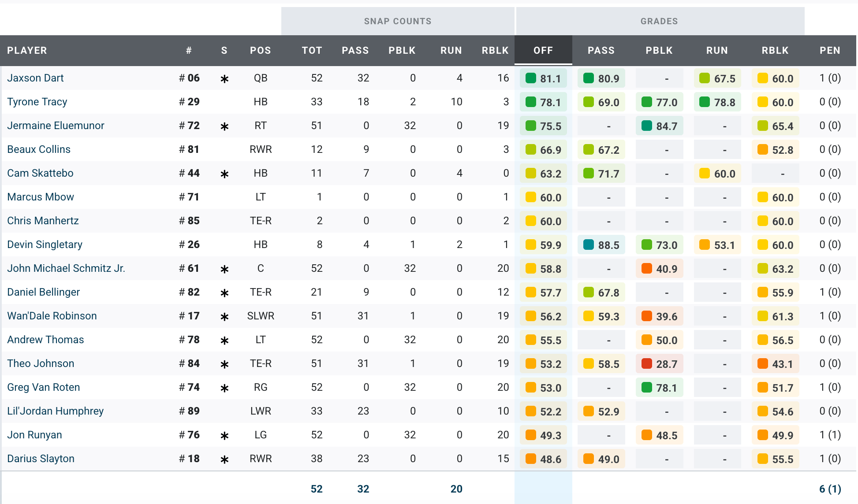Click Jaxson Dart's starter asterisk icon
This screenshot has height=504, width=858.
point(224,79)
